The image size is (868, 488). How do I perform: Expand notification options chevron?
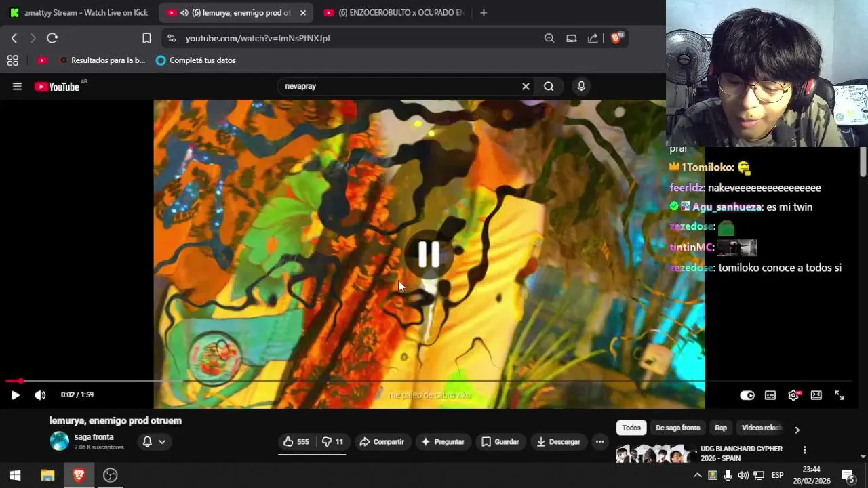click(162, 442)
